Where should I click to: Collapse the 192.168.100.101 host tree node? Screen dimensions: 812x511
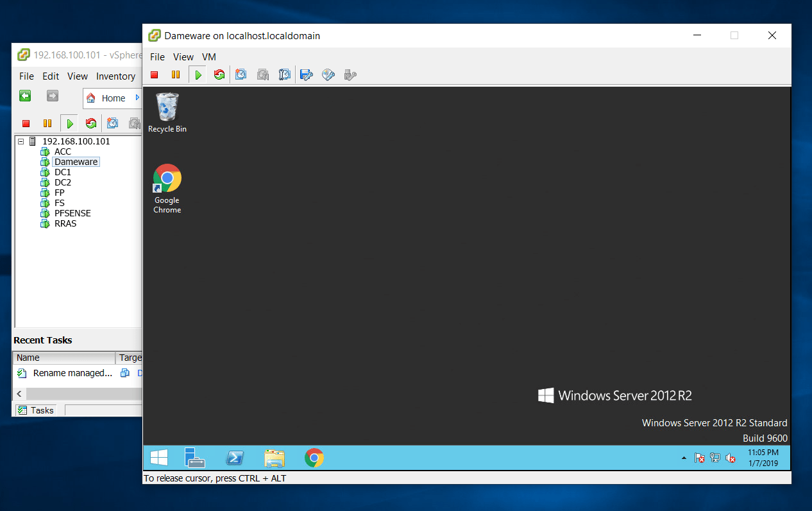click(x=21, y=141)
